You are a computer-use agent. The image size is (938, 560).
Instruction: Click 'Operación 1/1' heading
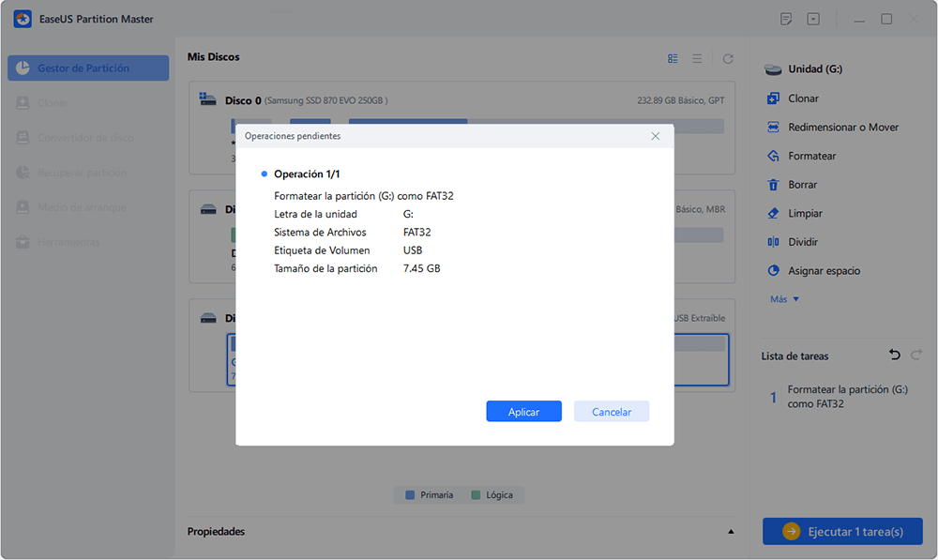pos(307,174)
